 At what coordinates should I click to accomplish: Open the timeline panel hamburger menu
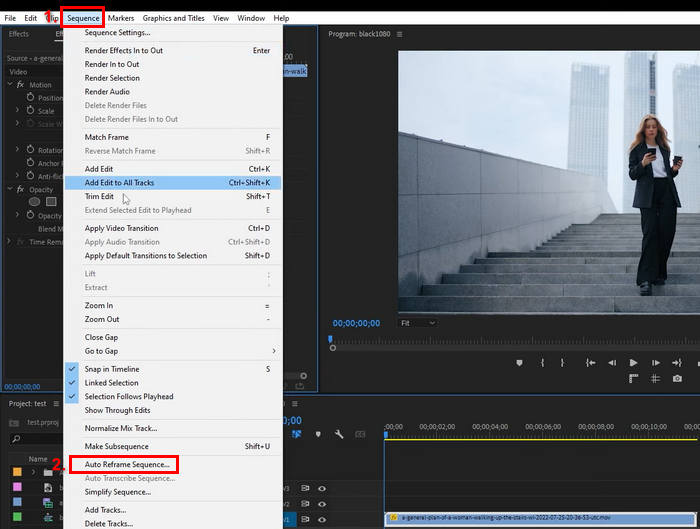[x=295, y=404]
